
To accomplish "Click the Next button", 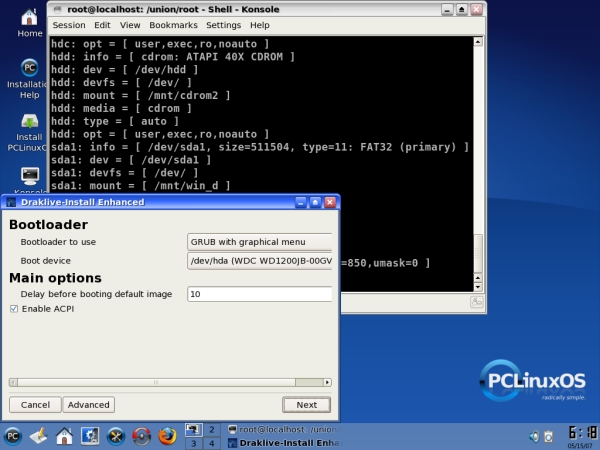I will coord(307,405).
